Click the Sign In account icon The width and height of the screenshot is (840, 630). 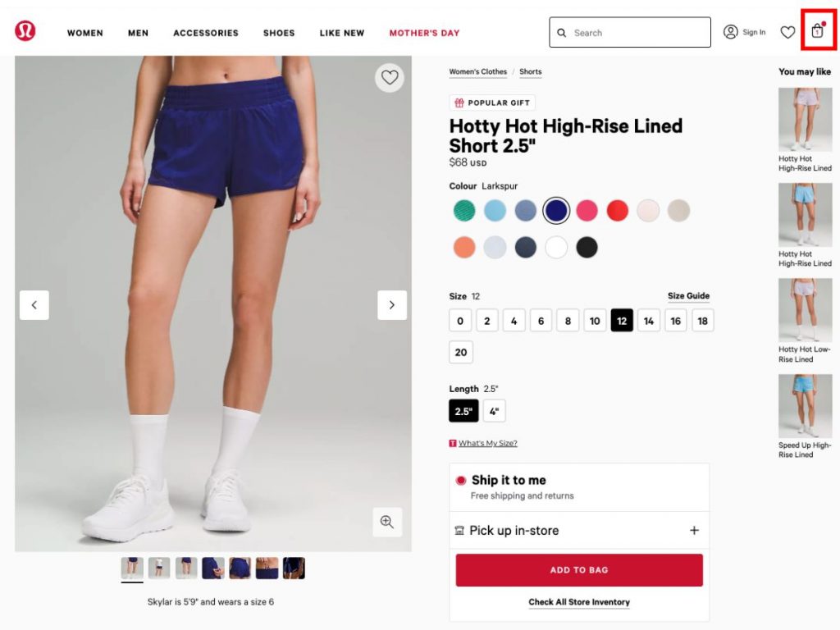[731, 32]
